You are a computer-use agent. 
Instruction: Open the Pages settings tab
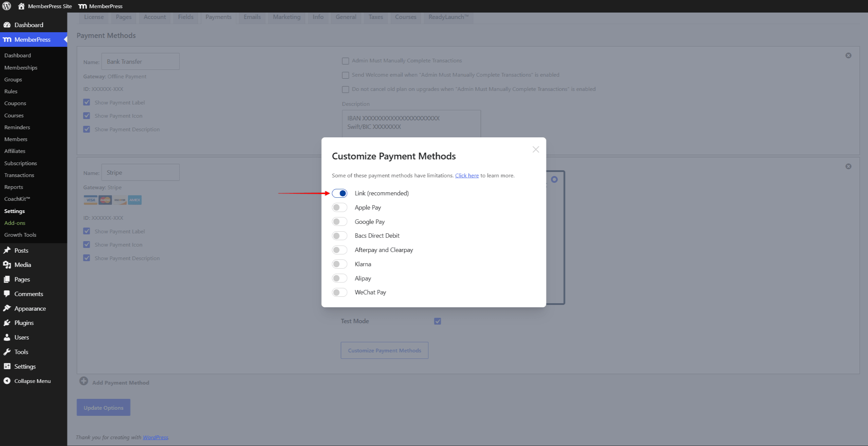tap(124, 17)
